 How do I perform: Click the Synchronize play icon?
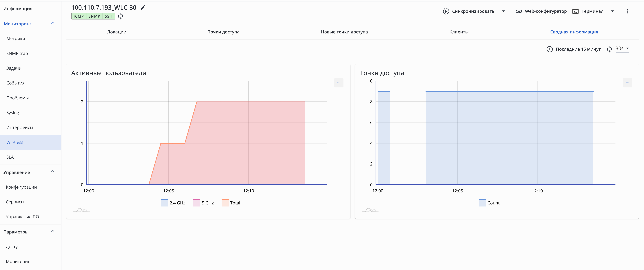pos(446,11)
